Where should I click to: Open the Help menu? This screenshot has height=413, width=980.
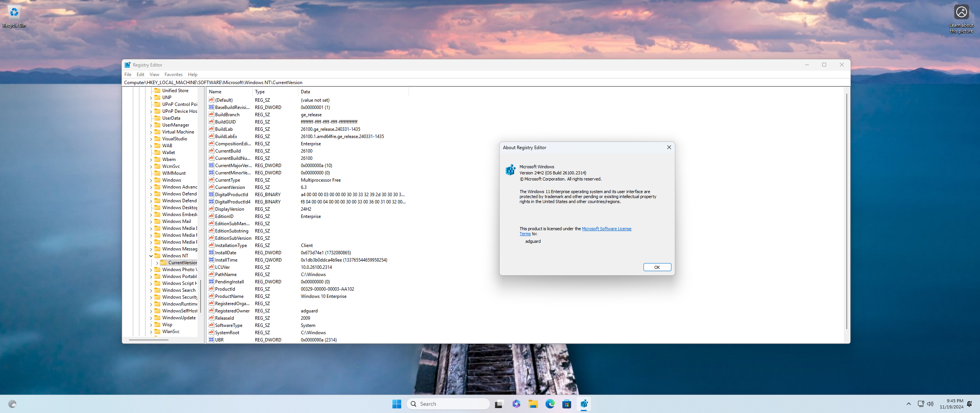(193, 75)
